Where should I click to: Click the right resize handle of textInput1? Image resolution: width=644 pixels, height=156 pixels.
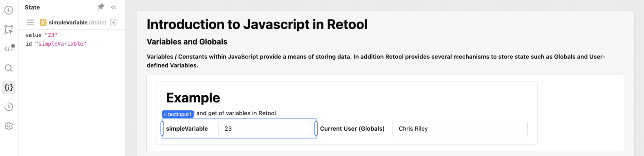pyautogui.click(x=316, y=129)
